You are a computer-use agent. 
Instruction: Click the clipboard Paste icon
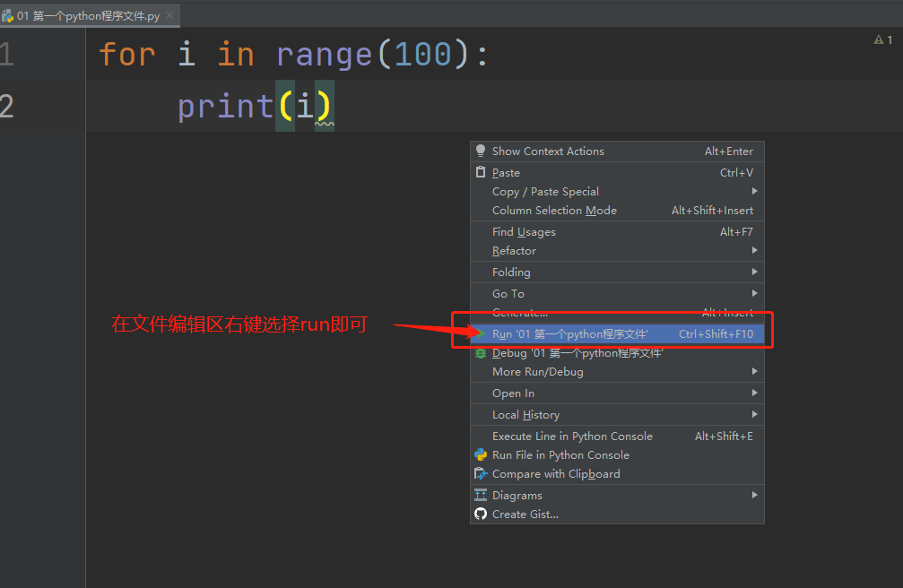click(481, 171)
